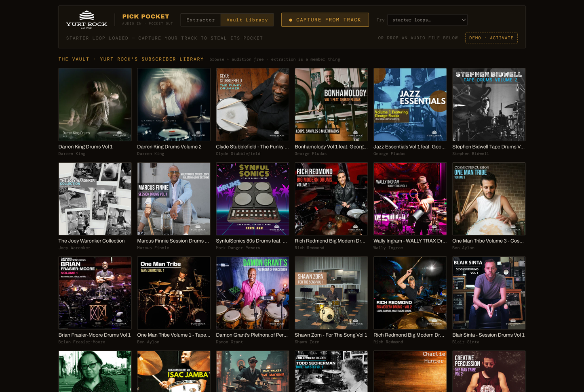Open Damon Grant's Plethora of Percussion cover

[x=253, y=293]
